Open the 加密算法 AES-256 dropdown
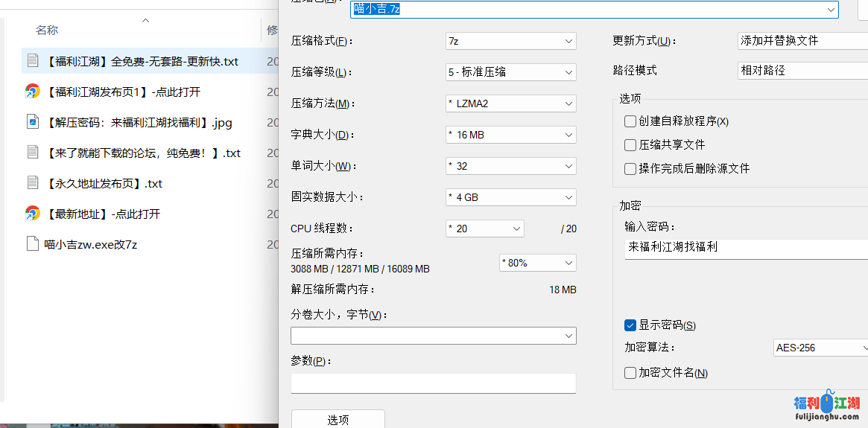 pyautogui.click(x=820, y=348)
